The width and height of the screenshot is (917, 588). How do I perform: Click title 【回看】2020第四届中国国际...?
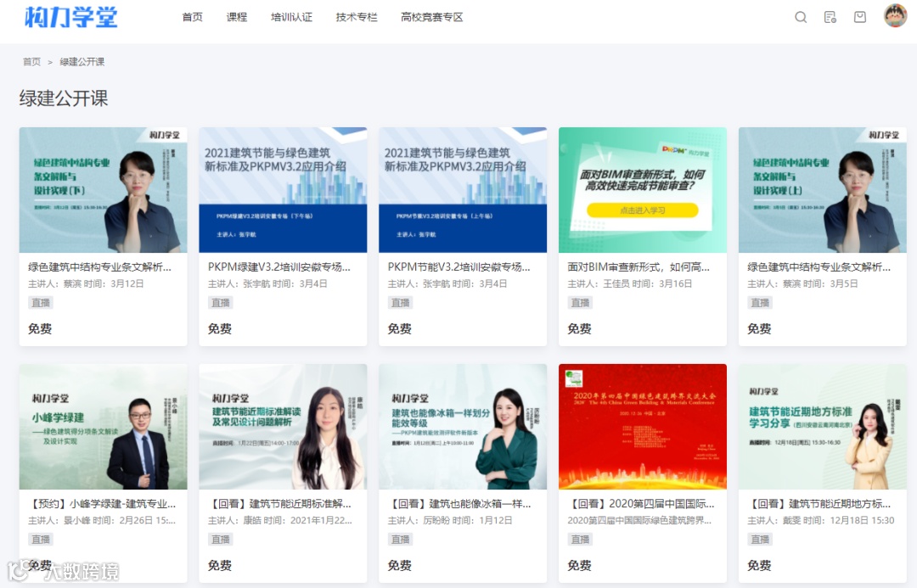pyautogui.click(x=641, y=504)
